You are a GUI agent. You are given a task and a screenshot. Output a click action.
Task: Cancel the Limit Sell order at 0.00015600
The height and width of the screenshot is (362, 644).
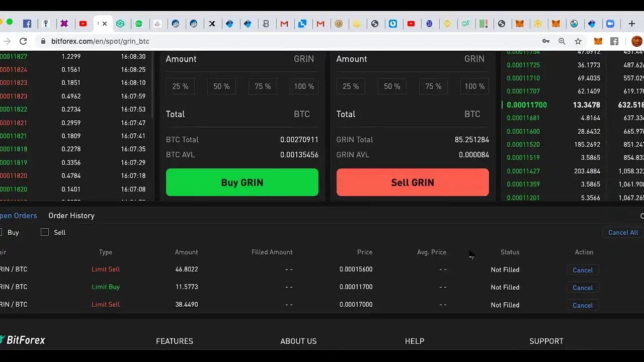pyautogui.click(x=583, y=270)
